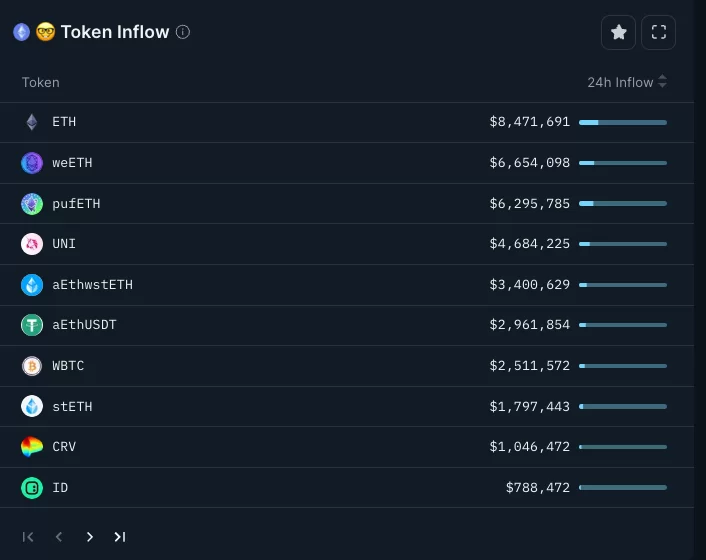This screenshot has width=706, height=560.
Task: Click the pufETH token icon
Action: click(32, 204)
